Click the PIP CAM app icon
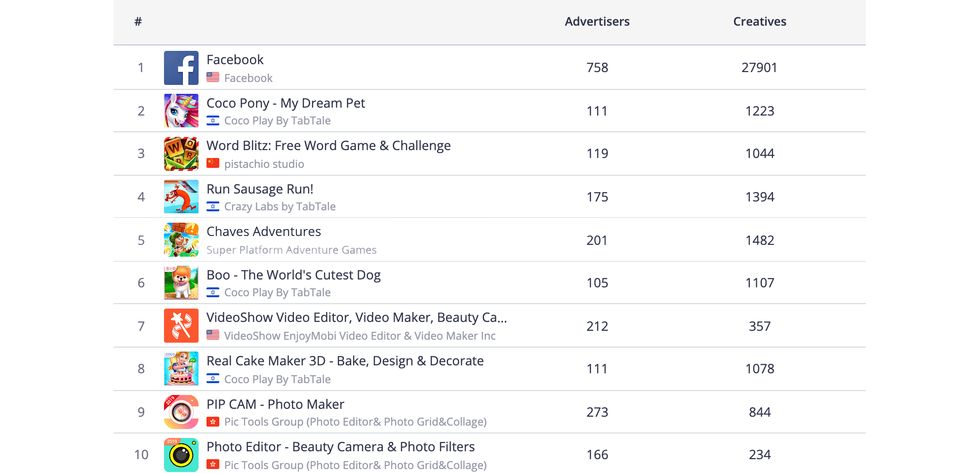This screenshot has height=473, width=980. click(181, 412)
